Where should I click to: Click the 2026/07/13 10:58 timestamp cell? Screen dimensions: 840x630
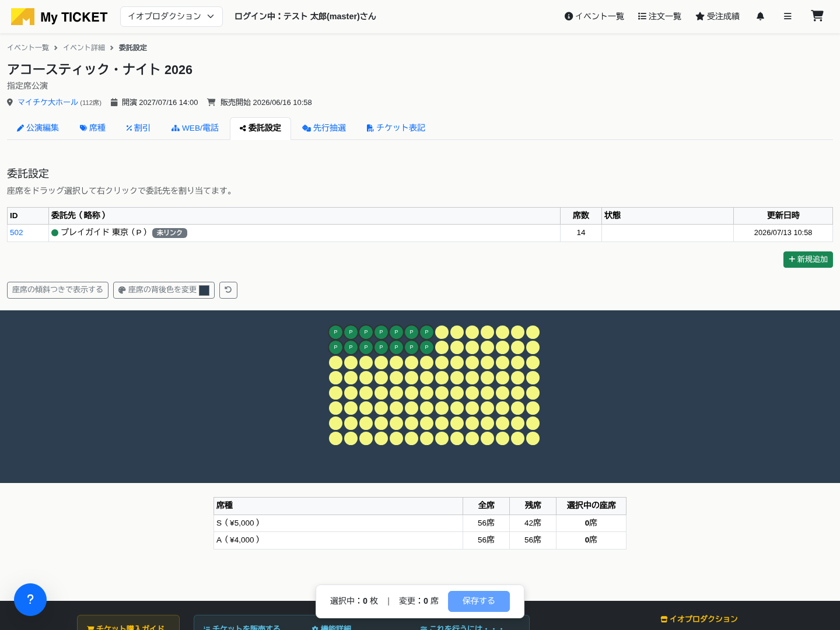[783, 233]
